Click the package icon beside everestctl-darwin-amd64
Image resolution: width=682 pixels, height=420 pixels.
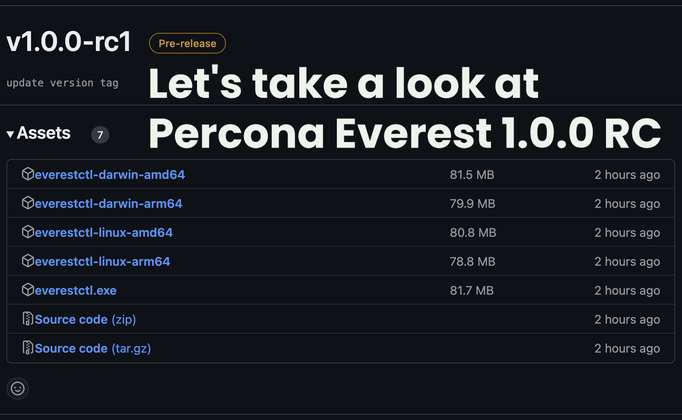pyautogui.click(x=28, y=174)
